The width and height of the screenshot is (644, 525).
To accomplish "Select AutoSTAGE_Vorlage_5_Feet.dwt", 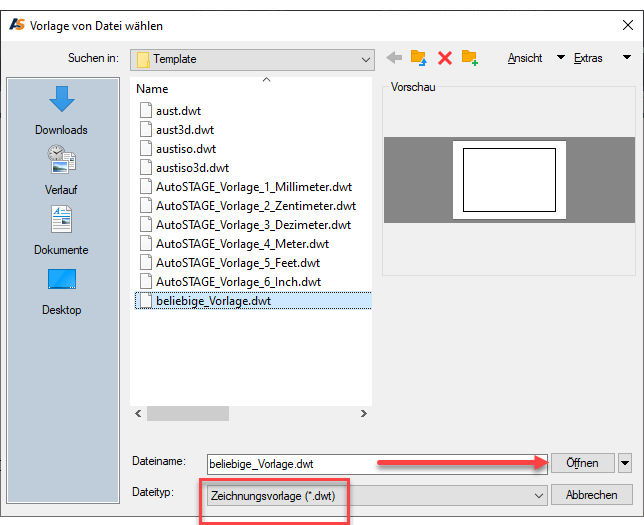I will point(238,262).
